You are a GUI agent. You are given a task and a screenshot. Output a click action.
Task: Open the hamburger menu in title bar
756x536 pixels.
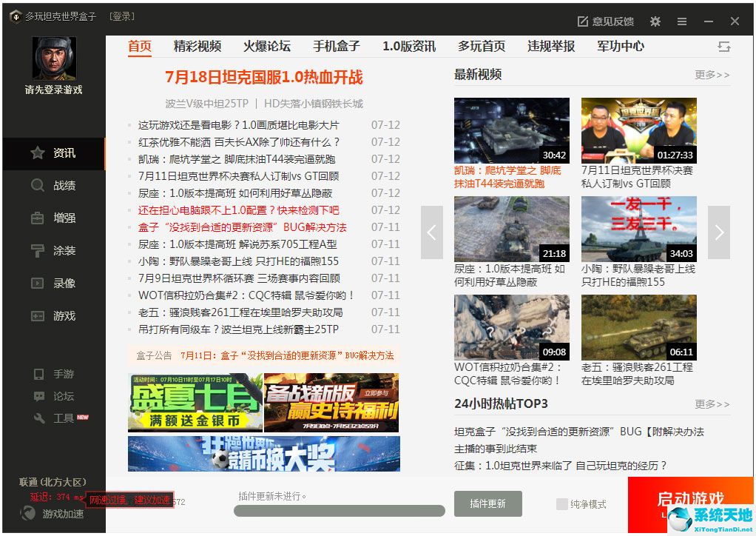(682, 21)
